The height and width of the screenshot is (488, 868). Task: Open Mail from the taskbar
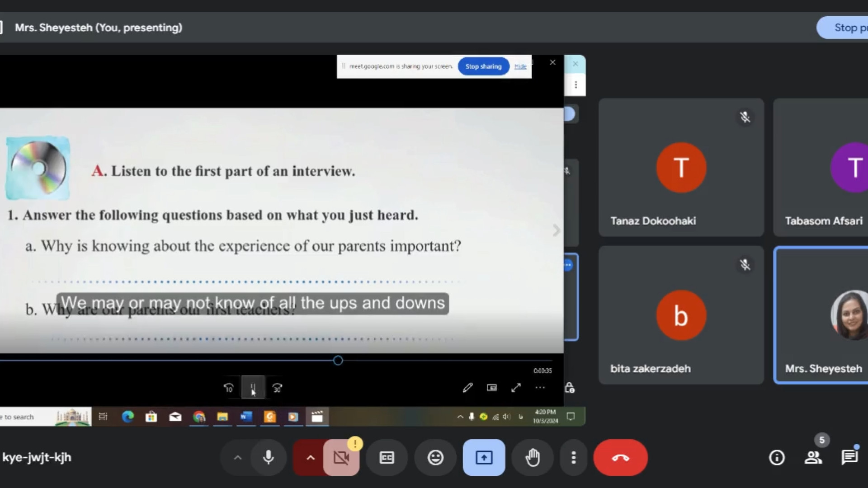point(175,417)
